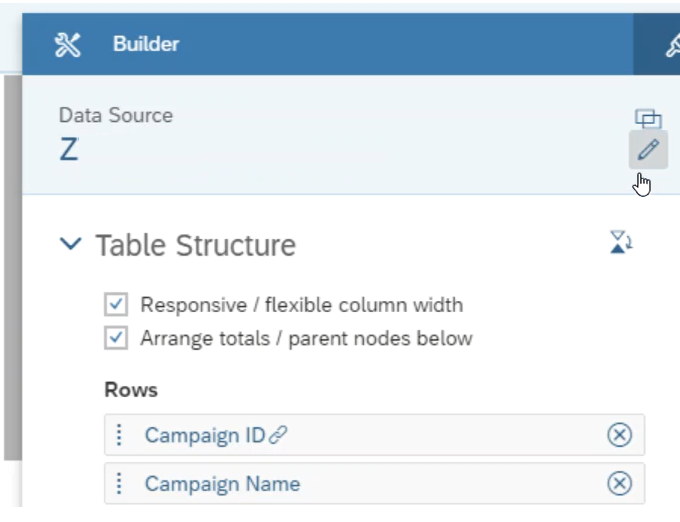680x522 pixels.
Task: Click the Arrange totals / parent nodes label
Action: [306, 338]
